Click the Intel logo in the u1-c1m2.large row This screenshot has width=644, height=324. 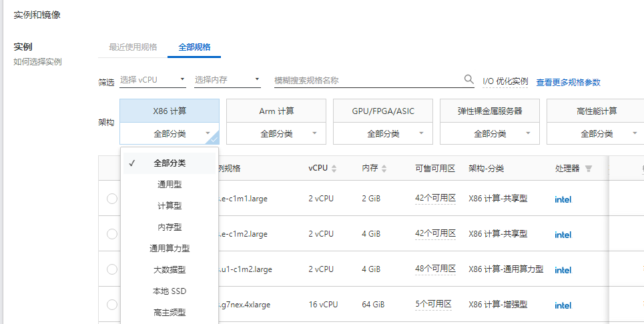(x=563, y=270)
